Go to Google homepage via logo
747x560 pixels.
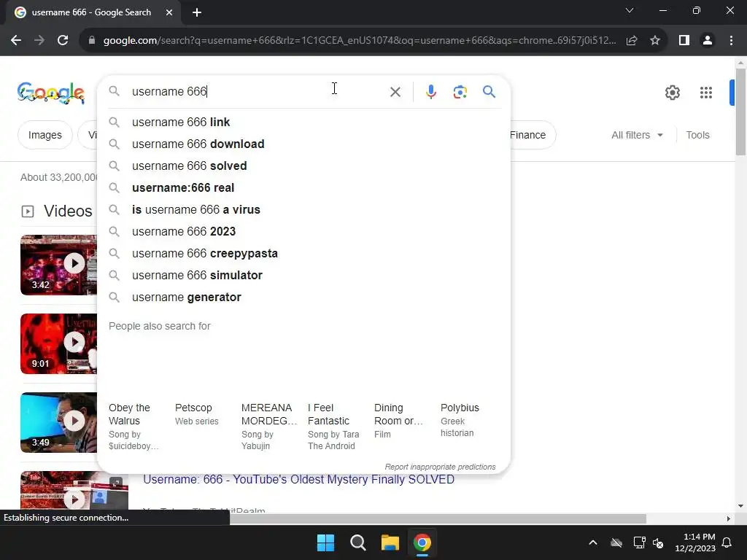click(51, 93)
